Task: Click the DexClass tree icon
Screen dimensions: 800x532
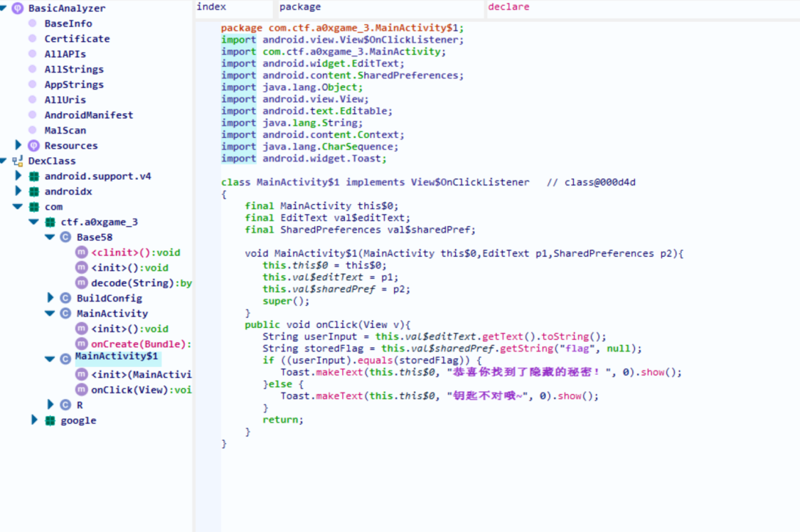Action: 18,161
